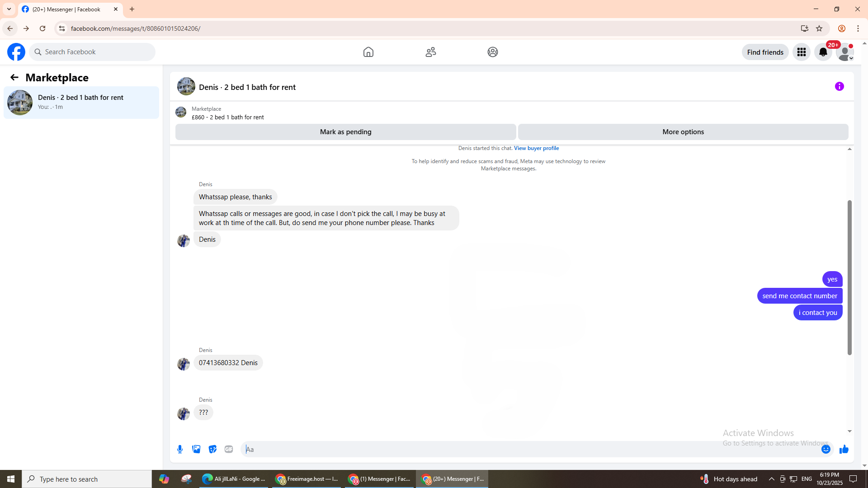Open the Friends tab
Image resolution: width=868 pixels, height=488 pixels.
(x=431, y=52)
